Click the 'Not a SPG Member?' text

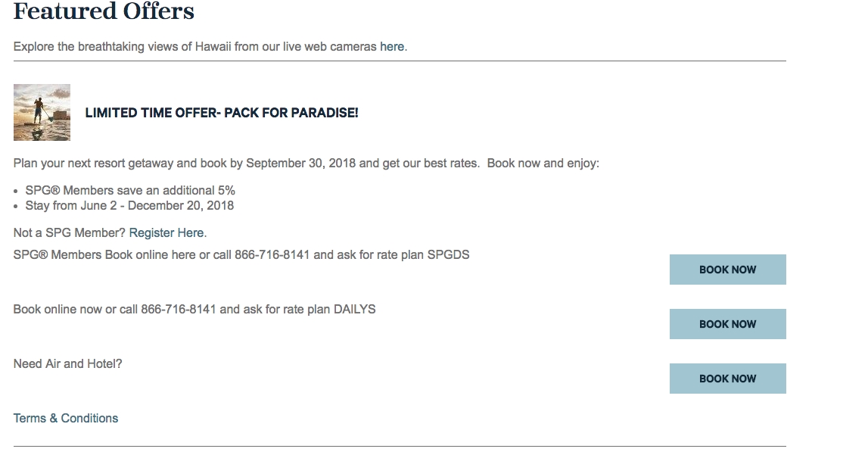[69, 233]
